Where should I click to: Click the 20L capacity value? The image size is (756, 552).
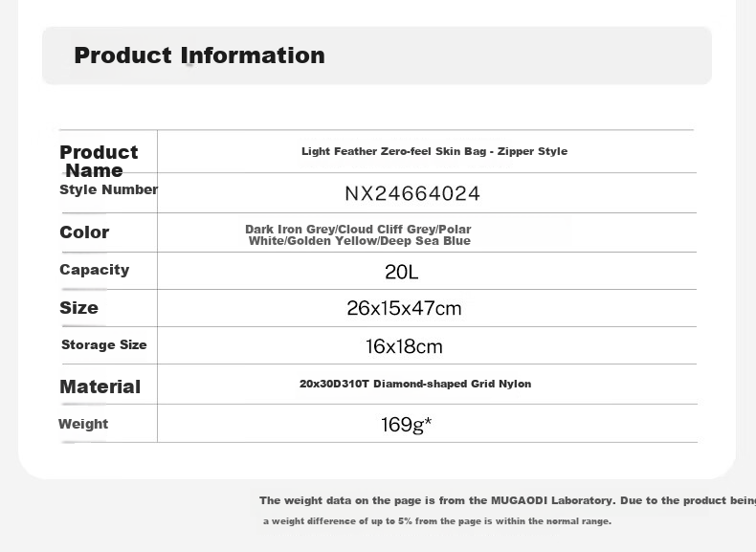[x=402, y=272]
